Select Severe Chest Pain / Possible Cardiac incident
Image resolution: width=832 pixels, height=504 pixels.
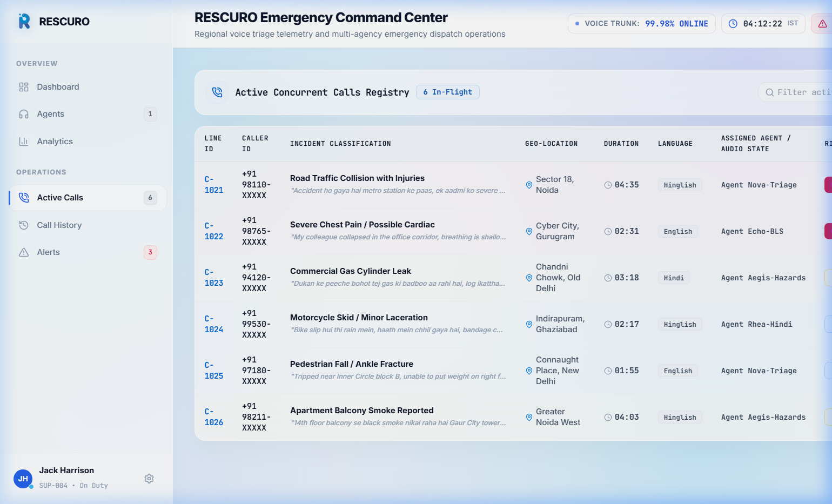[x=363, y=225]
